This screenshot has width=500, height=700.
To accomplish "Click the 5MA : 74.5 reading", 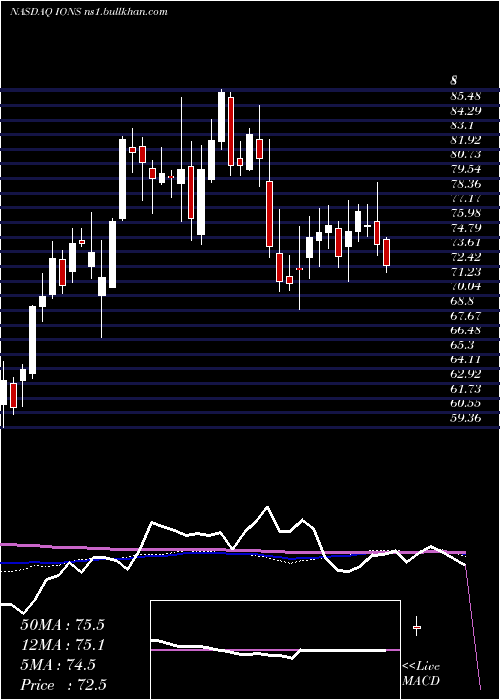I will click(58, 665).
